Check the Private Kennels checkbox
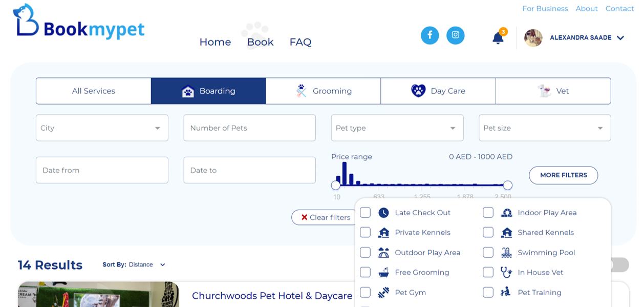The height and width of the screenshot is (307, 644). point(365,232)
